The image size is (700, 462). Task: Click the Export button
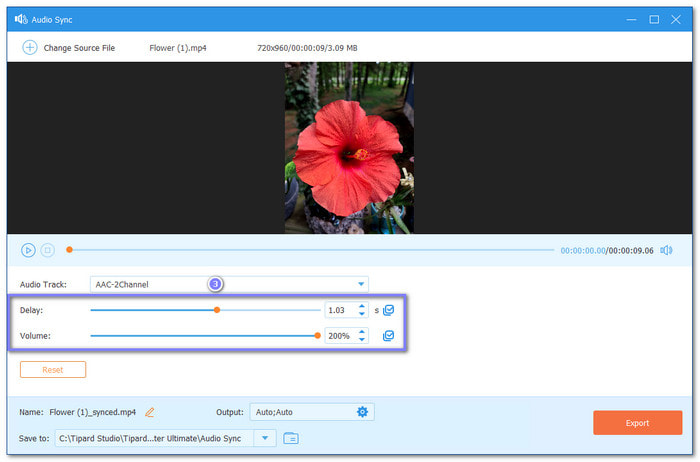(637, 423)
